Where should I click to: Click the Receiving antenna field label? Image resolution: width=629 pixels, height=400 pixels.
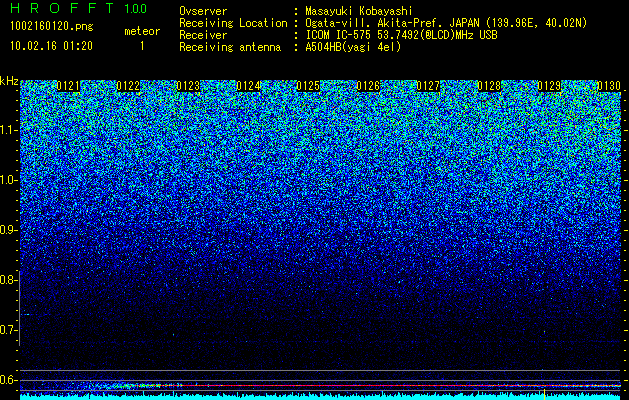pyautogui.click(x=230, y=47)
